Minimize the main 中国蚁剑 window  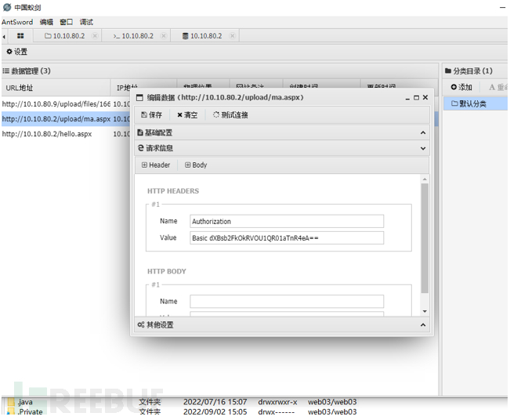tap(503, 7)
